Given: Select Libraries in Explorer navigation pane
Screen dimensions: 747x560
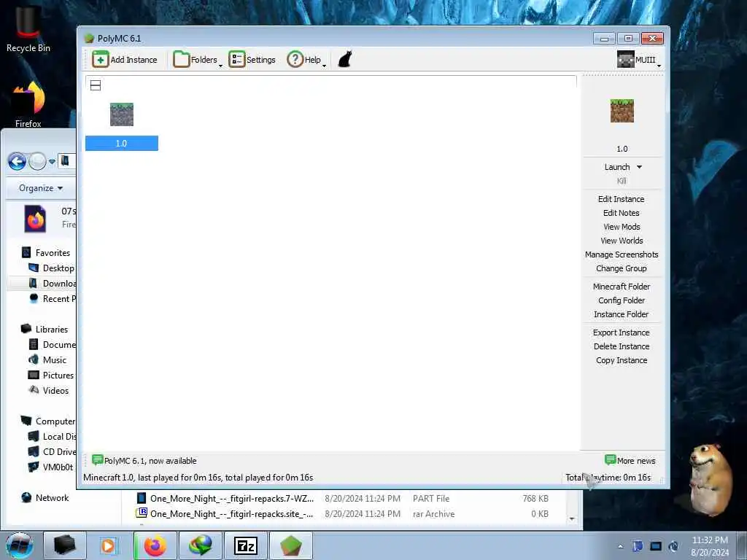Looking at the screenshot, I should pyautogui.click(x=44, y=329).
